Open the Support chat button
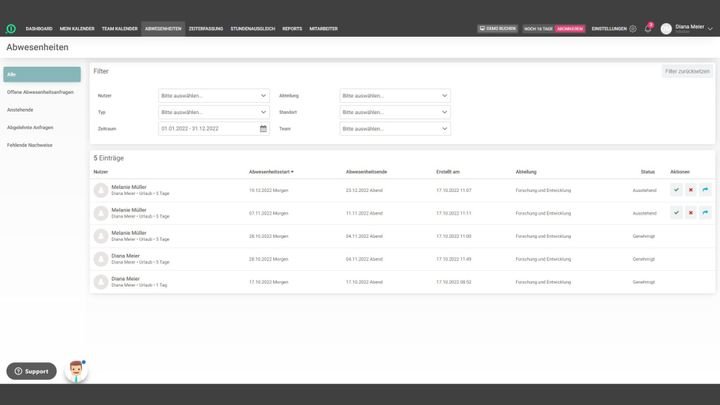The image size is (720, 405). point(31,371)
